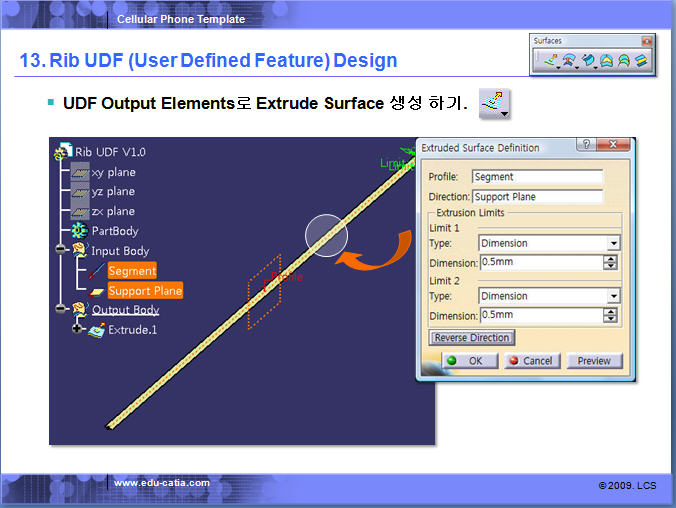Screen dimensions: 676x508
Task: Click the Fill surface tool icon
Action: coord(608,61)
